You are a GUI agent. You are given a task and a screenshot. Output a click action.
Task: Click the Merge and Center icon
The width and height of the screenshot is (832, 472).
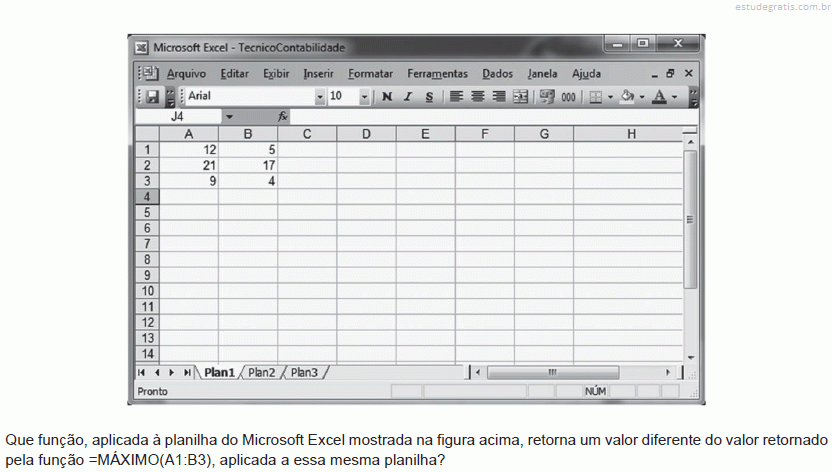point(521,97)
